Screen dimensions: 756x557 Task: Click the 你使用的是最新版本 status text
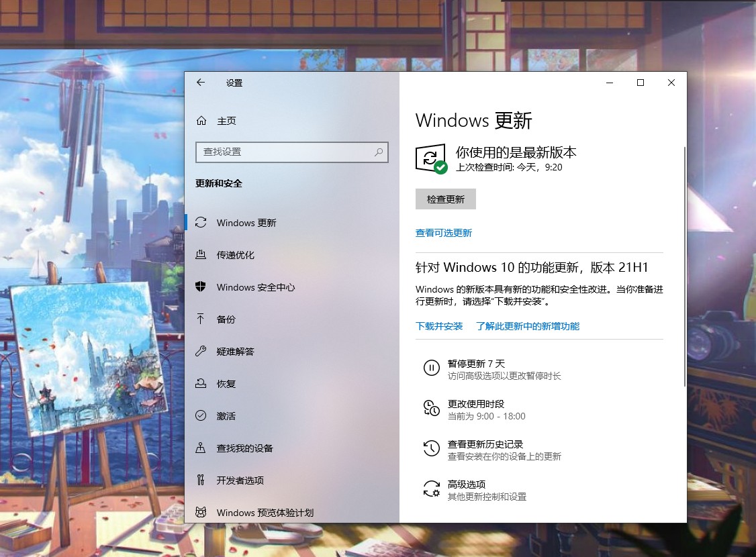516,152
